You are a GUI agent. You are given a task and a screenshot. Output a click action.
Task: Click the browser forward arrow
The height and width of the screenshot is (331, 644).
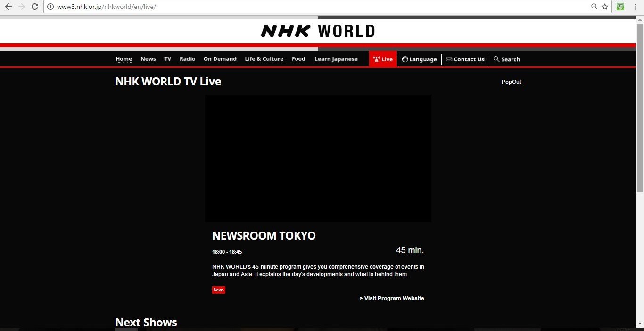pyautogui.click(x=21, y=7)
